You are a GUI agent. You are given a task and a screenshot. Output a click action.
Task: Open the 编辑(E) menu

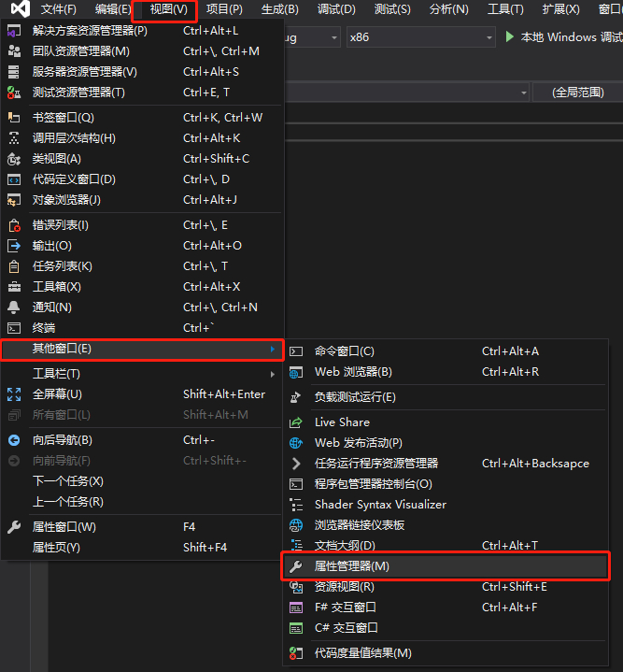pos(113,9)
